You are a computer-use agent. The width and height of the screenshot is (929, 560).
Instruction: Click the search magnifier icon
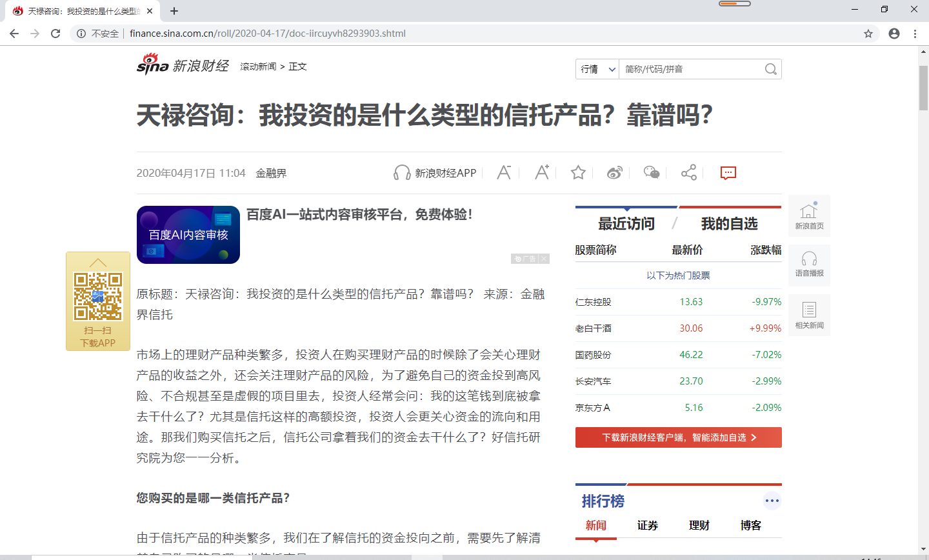(770, 69)
